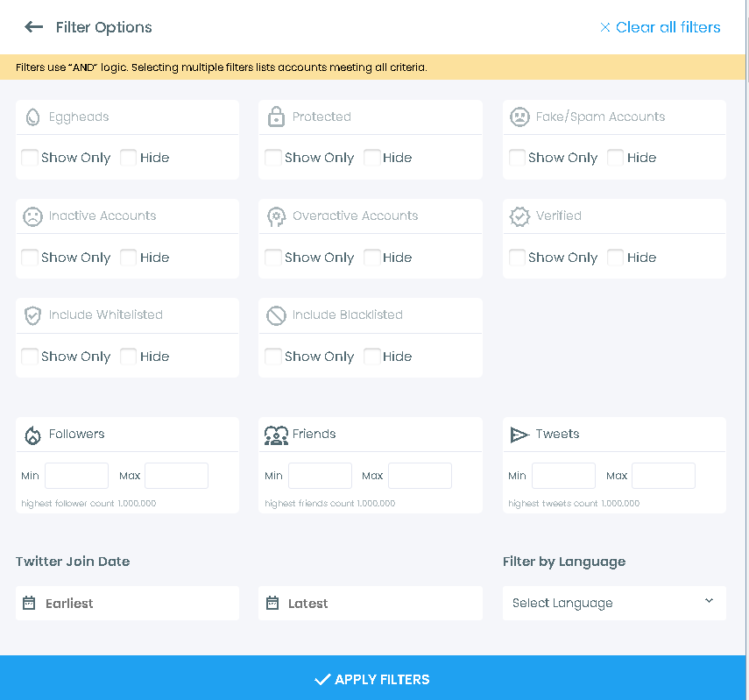Open the Latest join date picker
This screenshot has height=700, width=749.
371,603
